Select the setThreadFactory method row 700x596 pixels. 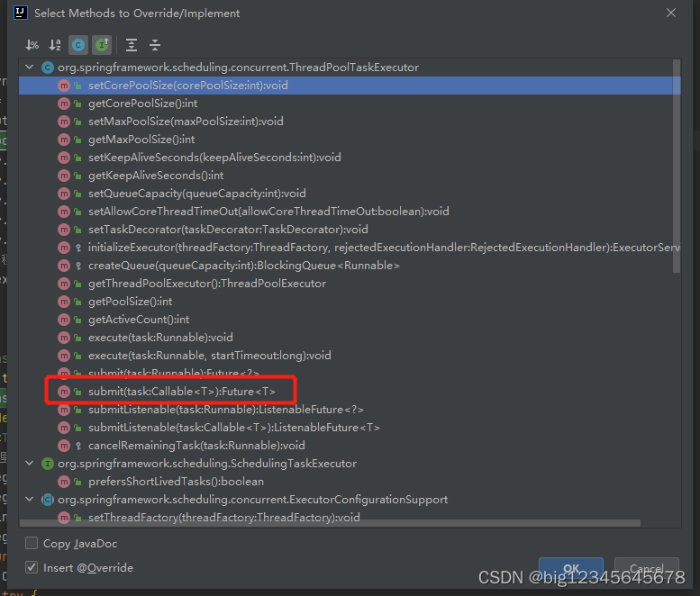tap(350, 517)
